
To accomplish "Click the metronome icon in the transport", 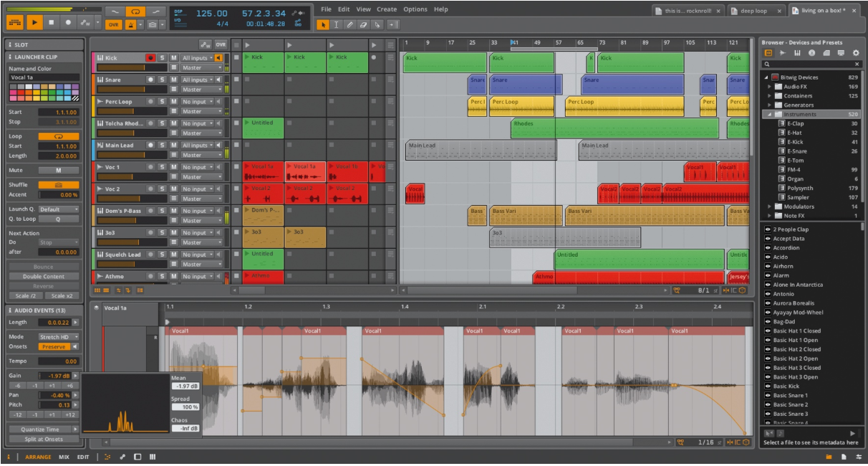I will click(x=130, y=24).
